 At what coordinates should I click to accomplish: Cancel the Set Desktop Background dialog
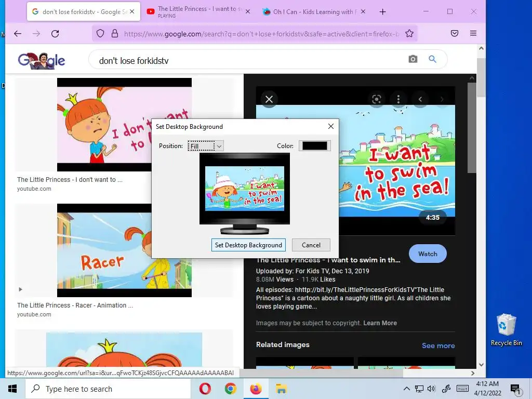[311, 245]
